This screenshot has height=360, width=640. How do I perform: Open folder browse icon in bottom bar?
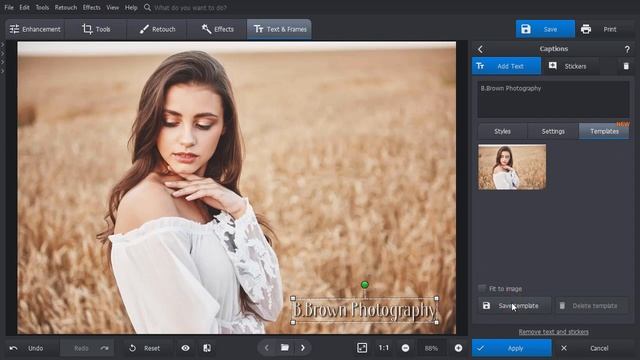[285, 348]
